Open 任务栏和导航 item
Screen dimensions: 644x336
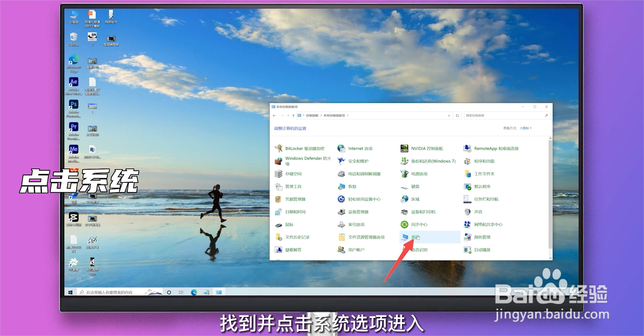pos(481,199)
